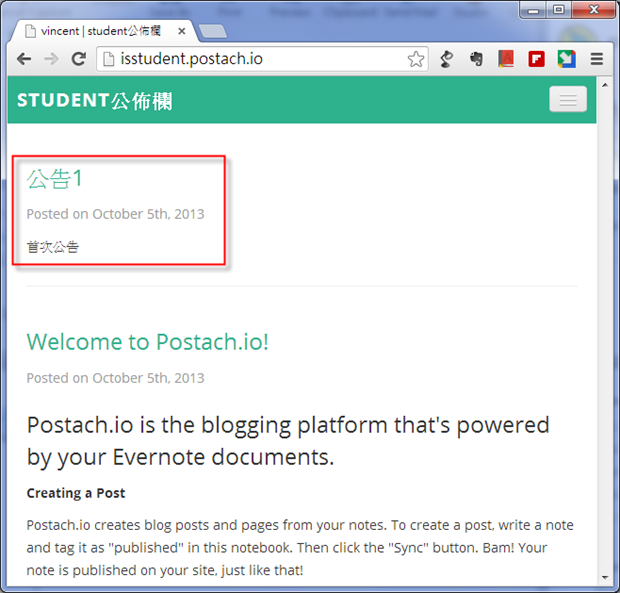Screen dimensions: 620x593
Task: Click the Flipboard extension icon
Action: point(537,59)
